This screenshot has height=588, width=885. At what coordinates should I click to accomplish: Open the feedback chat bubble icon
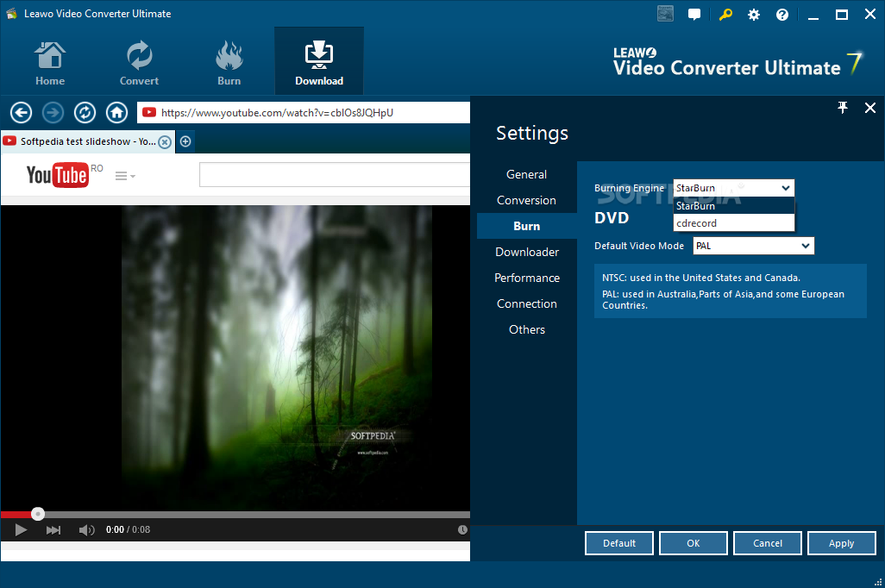click(694, 14)
